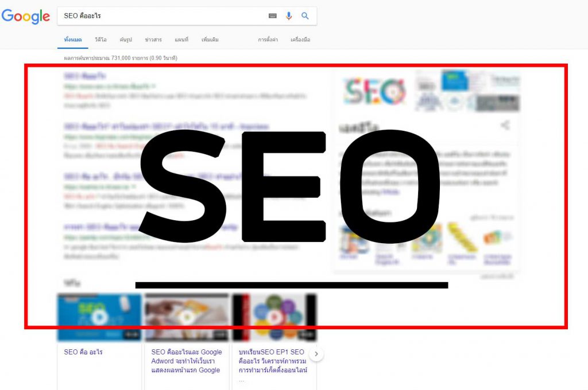Open 'SEO คืออะไรและ Google Adword' video link
Image resolution: width=588 pixels, height=390 pixels.
(x=187, y=361)
